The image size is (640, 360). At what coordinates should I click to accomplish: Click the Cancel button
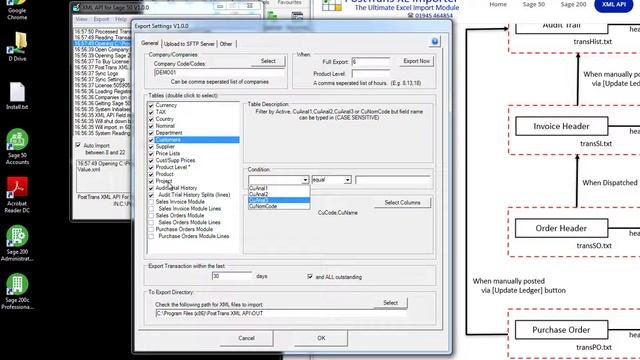coord(246,338)
